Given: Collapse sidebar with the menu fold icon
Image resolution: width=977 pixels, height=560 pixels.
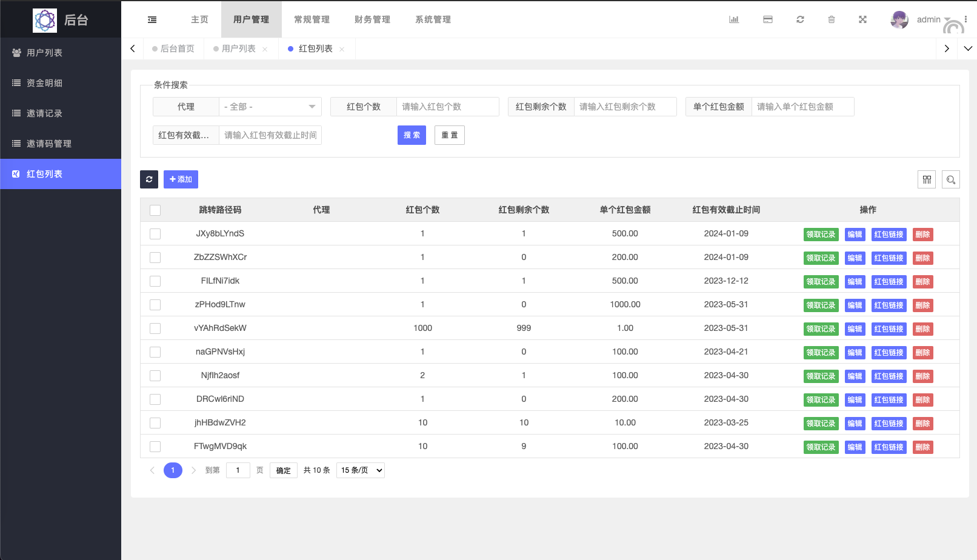Looking at the screenshot, I should click(x=152, y=19).
